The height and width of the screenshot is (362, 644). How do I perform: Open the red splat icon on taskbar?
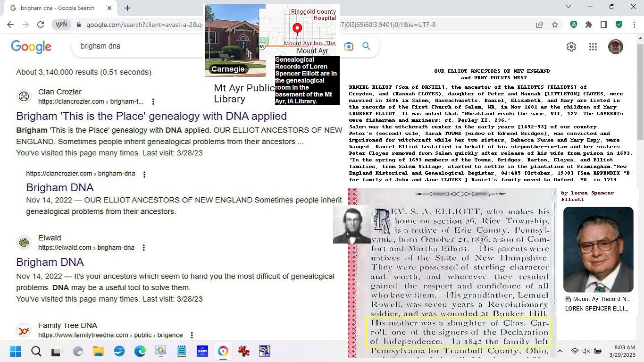244,351
